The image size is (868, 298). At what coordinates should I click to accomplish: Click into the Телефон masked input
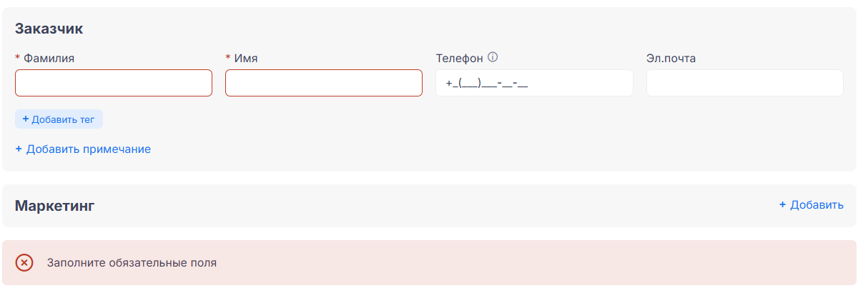tap(534, 83)
